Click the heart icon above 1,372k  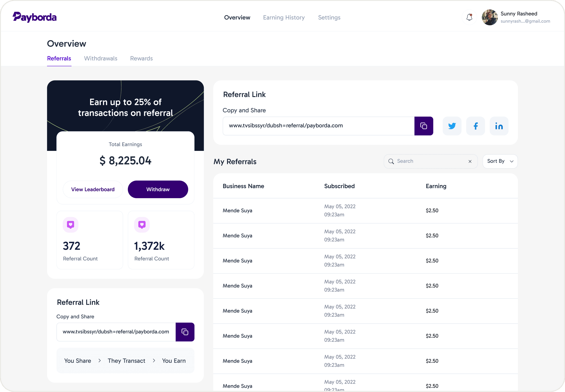coord(142,225)
